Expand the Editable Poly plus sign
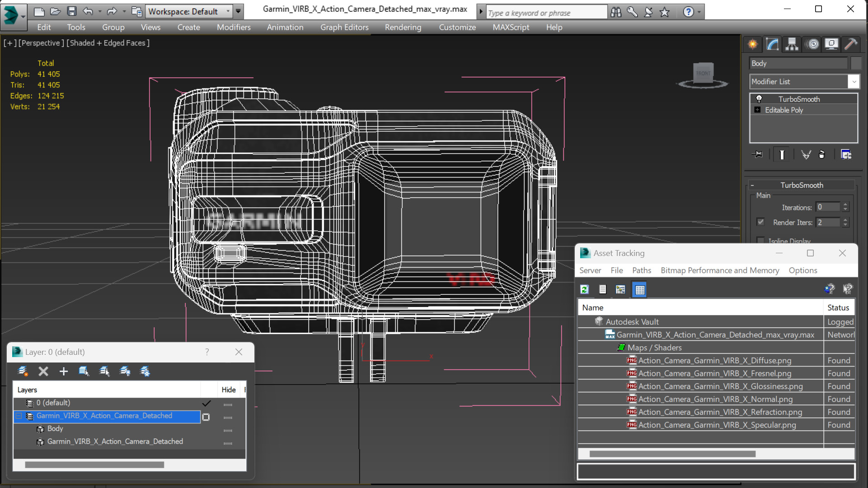Image resolution: width=868 pixels, height=488 pixels. tap(757, 110)
